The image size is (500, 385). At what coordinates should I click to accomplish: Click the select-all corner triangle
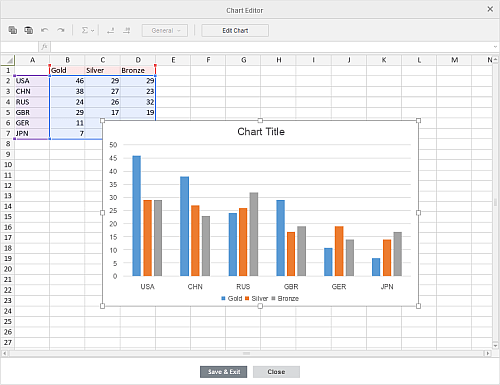8,60
